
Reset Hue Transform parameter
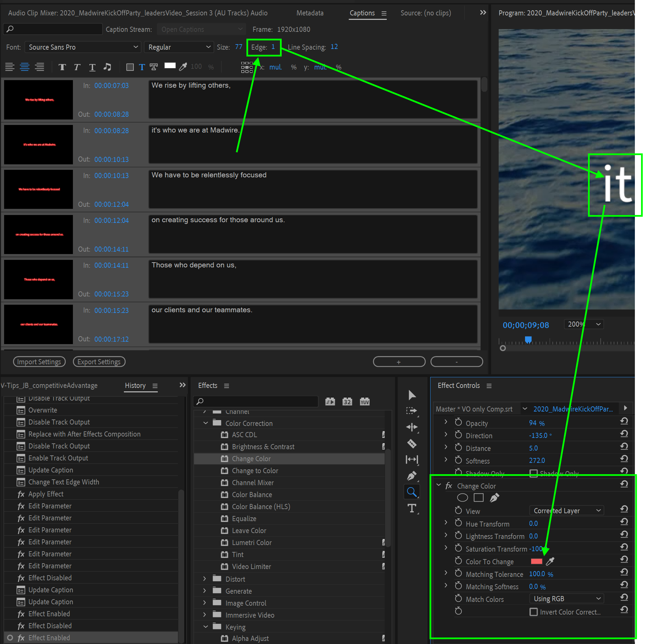click(624, 521)
